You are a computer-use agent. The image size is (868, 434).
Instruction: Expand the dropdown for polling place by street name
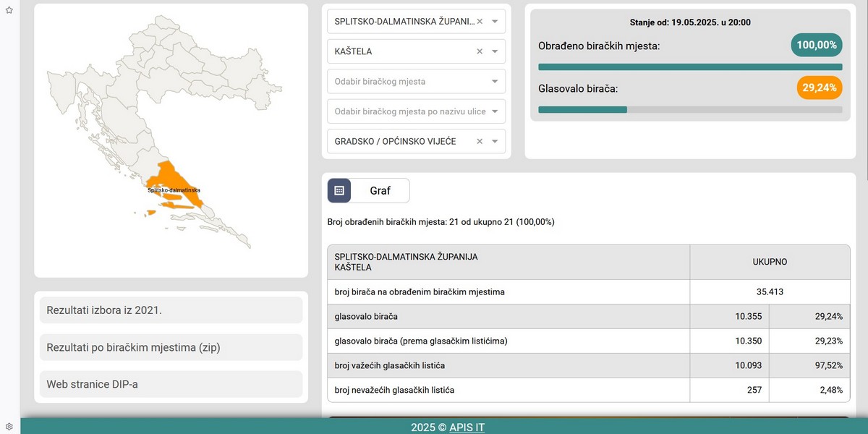click(494, 111)
